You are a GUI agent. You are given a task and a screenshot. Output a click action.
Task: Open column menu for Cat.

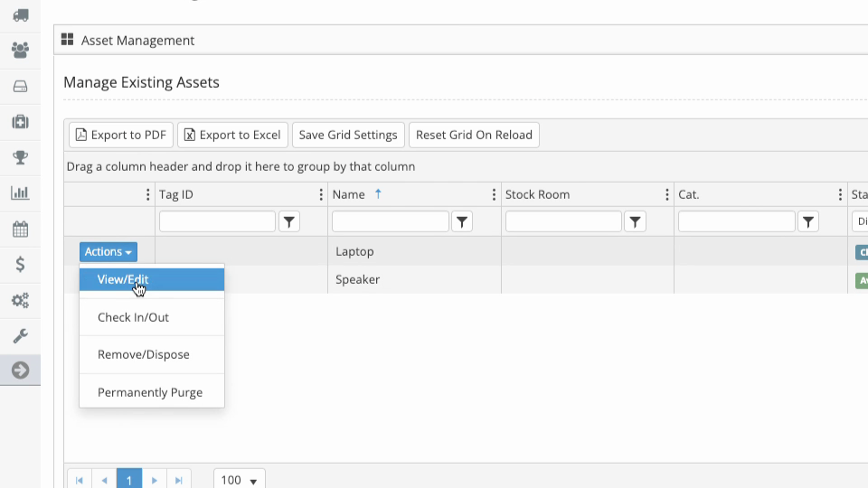840,194
